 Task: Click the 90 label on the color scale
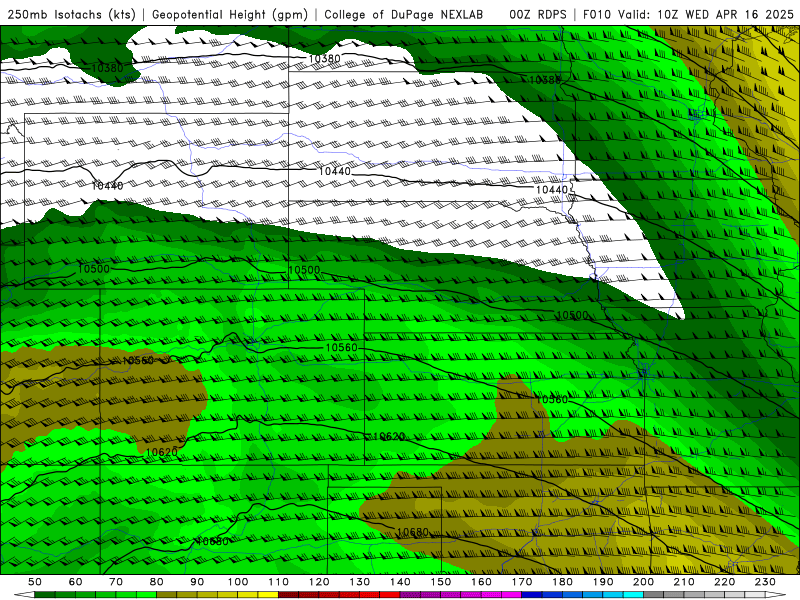click(197, 582)
